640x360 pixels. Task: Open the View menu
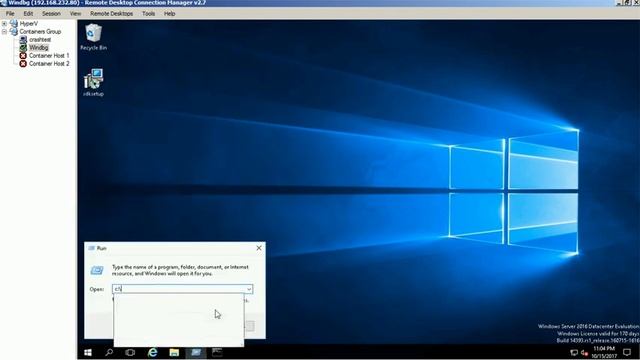click(x=76, y=13)
